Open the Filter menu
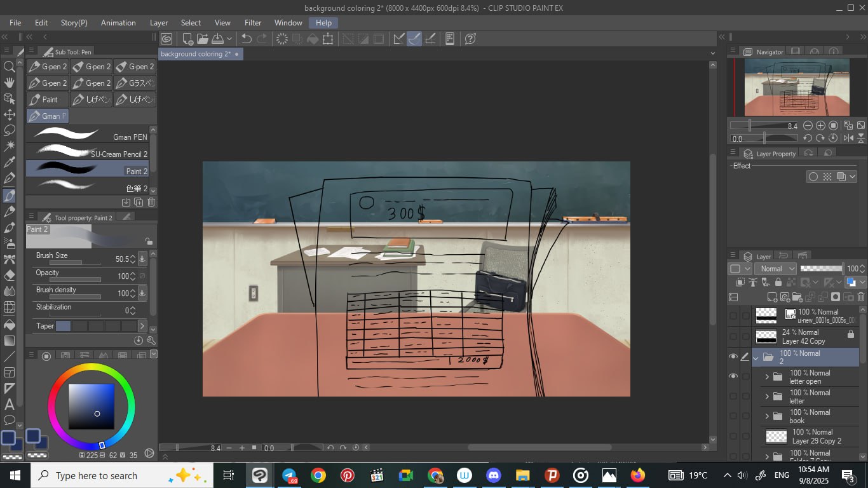Image resolution: width=868 pixels, height=488 pixels. point(252,23)
